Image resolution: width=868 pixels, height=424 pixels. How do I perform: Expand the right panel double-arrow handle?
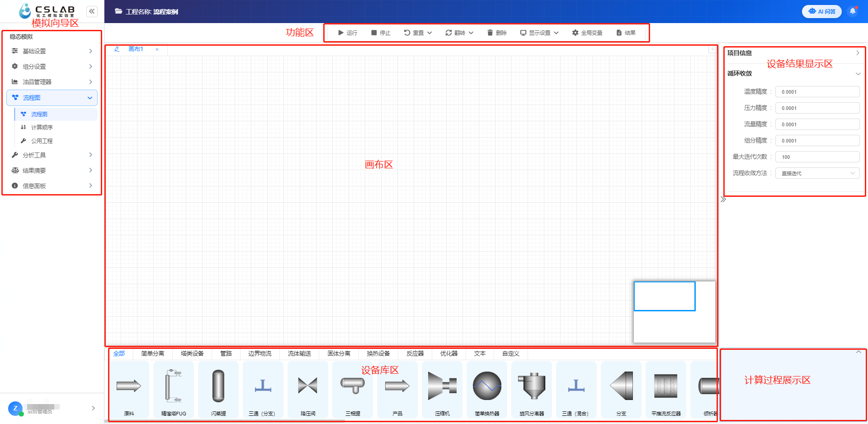723,200
